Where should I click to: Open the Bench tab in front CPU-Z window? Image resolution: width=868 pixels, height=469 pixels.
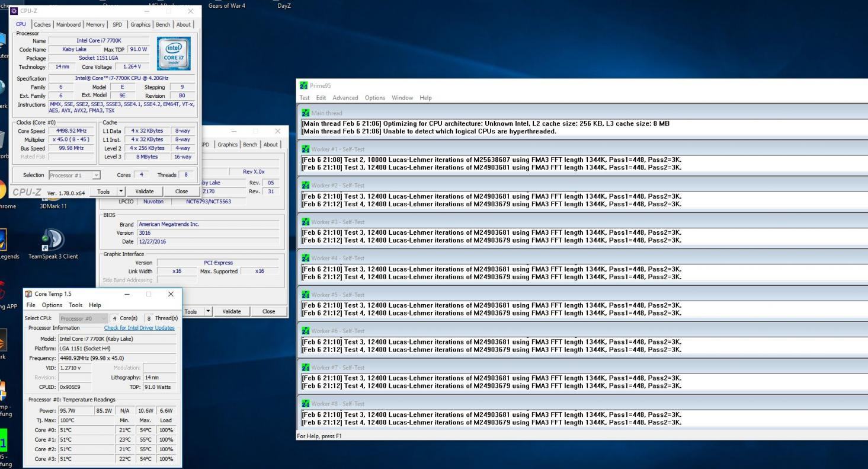point(163,24)
